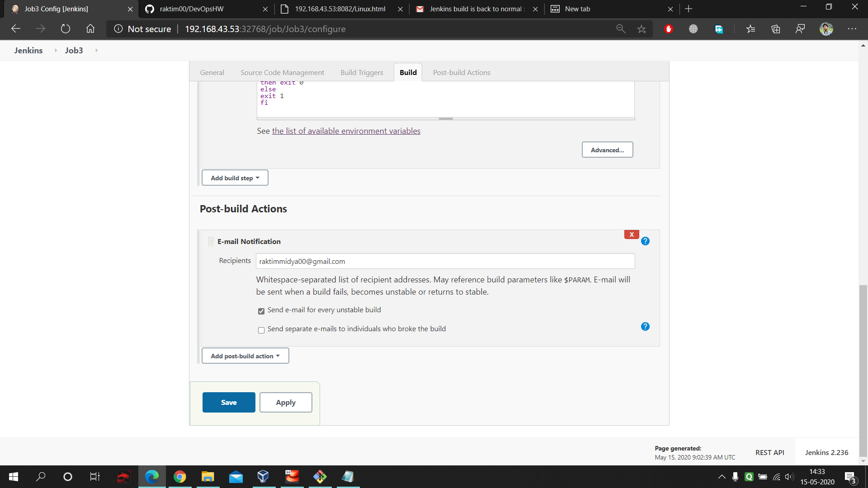Click the browser refresh icon
Image resolution: width=868 pixels, height=488 pixels.
coord(66,29)
